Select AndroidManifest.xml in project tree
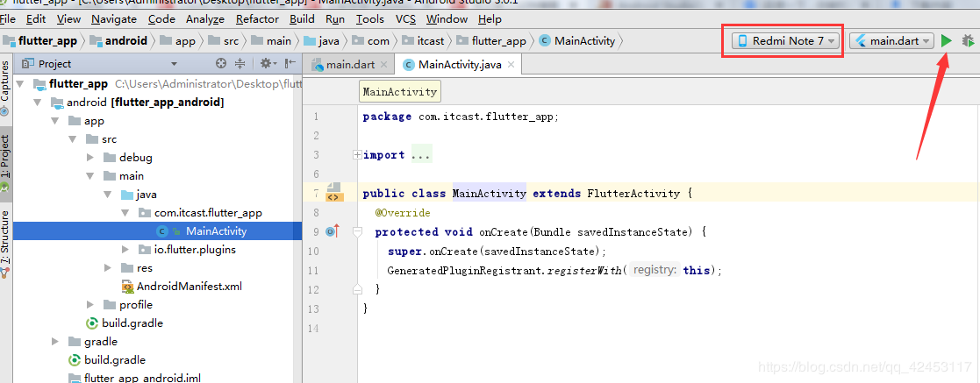Image resolution: width=980 pixels, height=383 pixels. coord(189,287)
